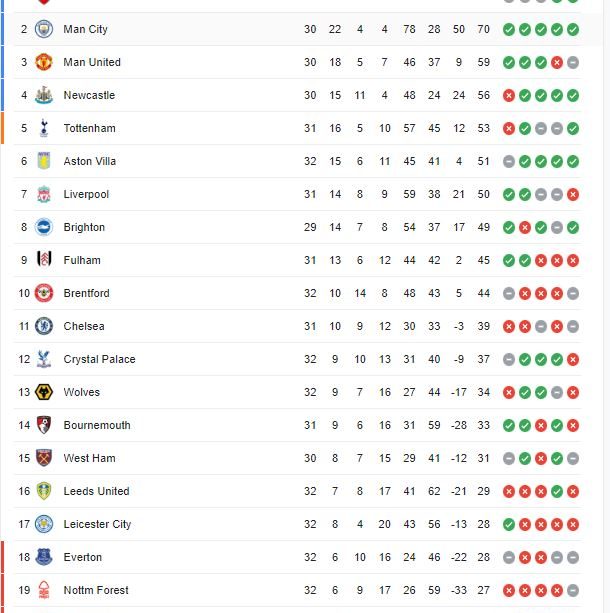Click the Wolves club crest
The image size is (610, 613).
[43, 392]
